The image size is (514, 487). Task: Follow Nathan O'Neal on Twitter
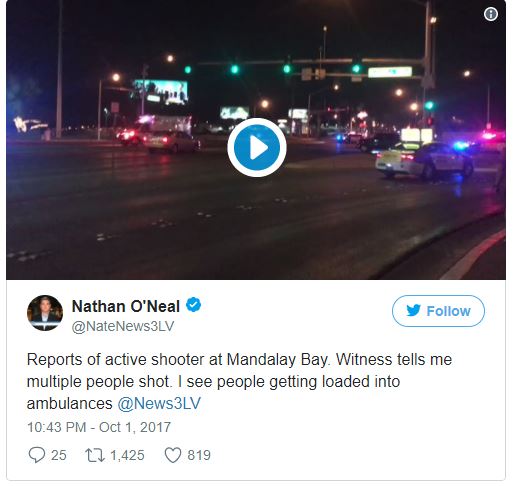438,311
